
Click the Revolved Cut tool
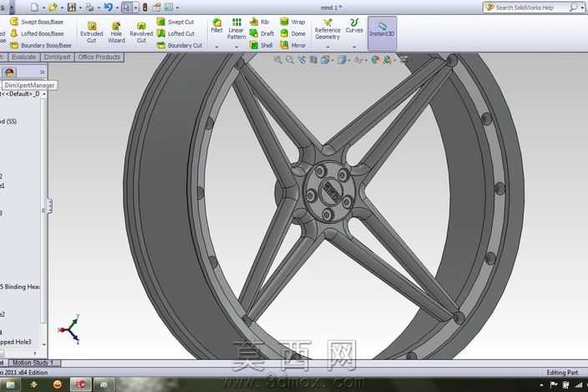pos(141,32)
